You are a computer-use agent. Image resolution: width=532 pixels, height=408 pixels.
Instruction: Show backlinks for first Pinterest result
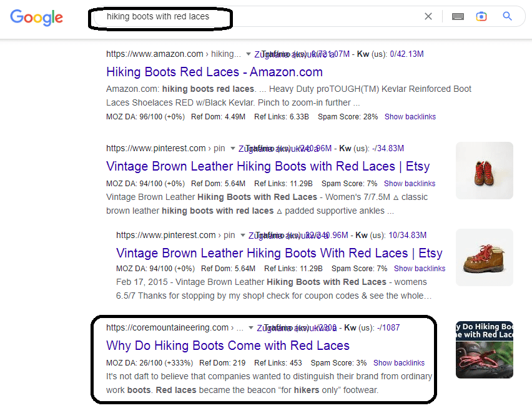[x=410, y=184]
